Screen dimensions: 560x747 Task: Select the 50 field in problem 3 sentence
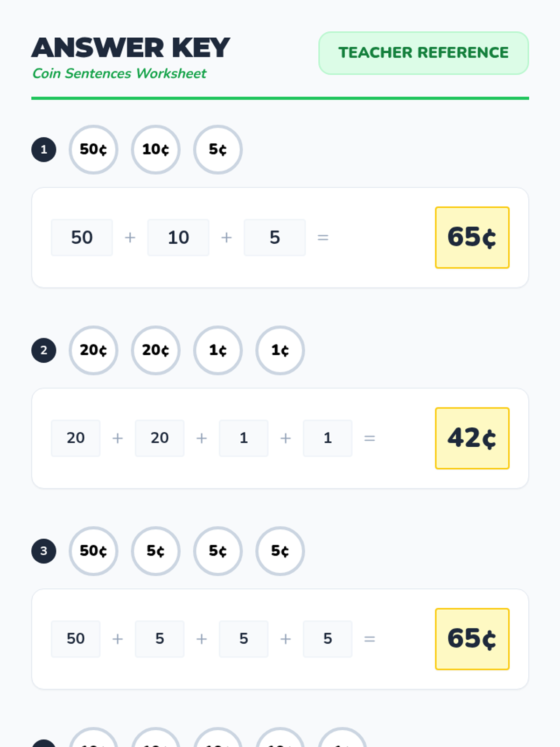[76, 639]
